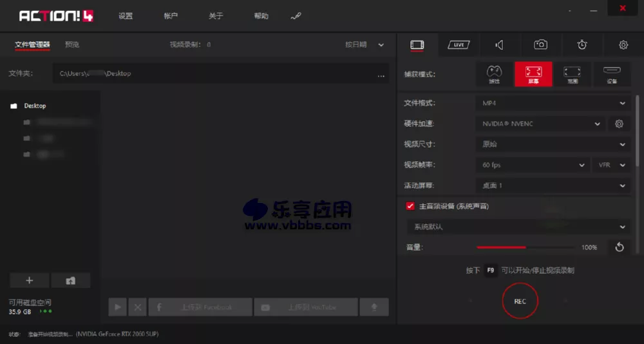This screenshot has height=344, width=644.
Task: Open the screenshot camera tab
Action: [540, 45]
